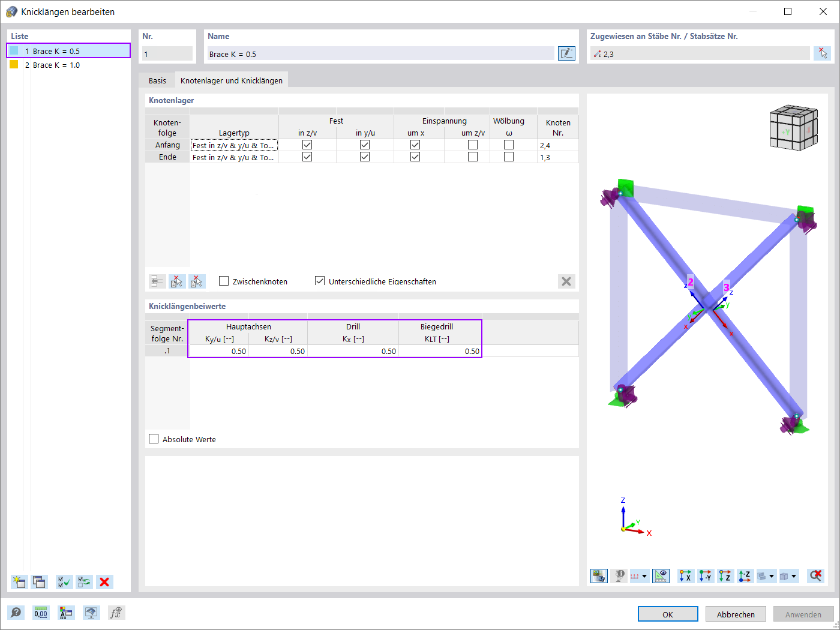Screen dimensions: 840x630
Task: Invert list selection with swap-checkbox icon
Action: click(85, 582)
